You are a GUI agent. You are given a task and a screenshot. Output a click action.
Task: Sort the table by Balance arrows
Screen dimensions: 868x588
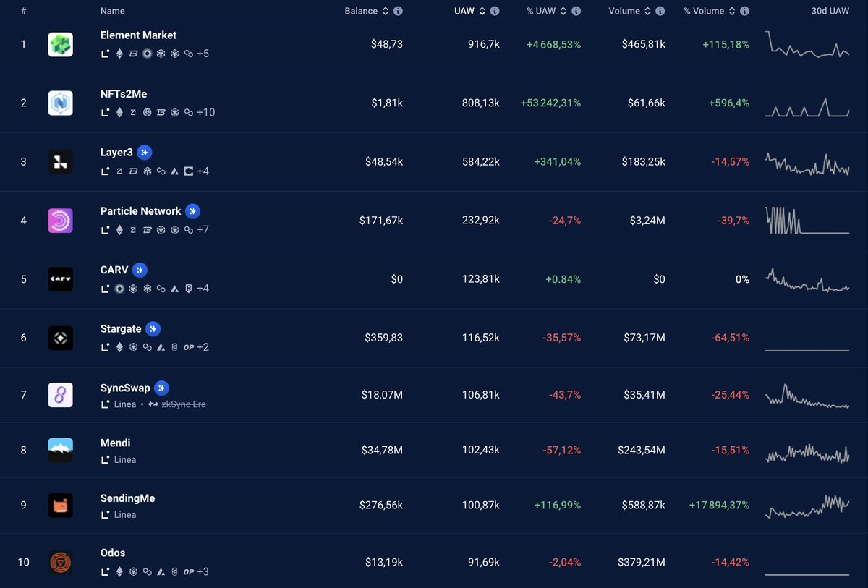click(x=386, y=11)
